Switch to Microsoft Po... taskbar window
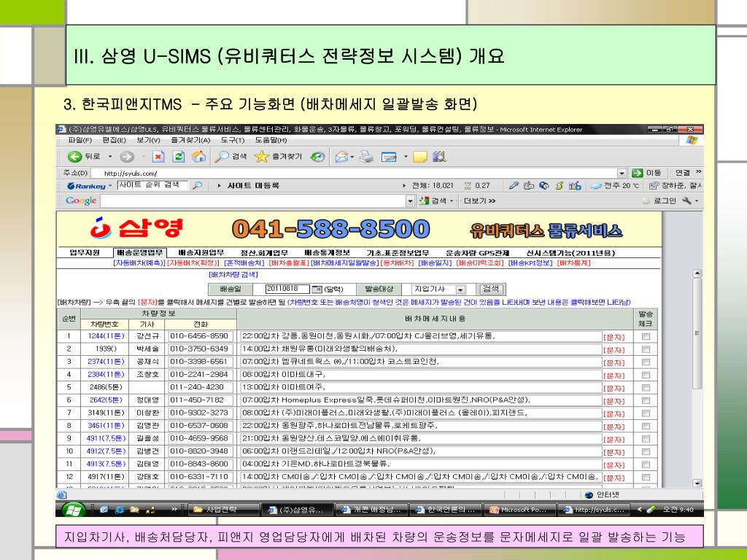This screenshot has height=560, width=747. tap(520, 510)
